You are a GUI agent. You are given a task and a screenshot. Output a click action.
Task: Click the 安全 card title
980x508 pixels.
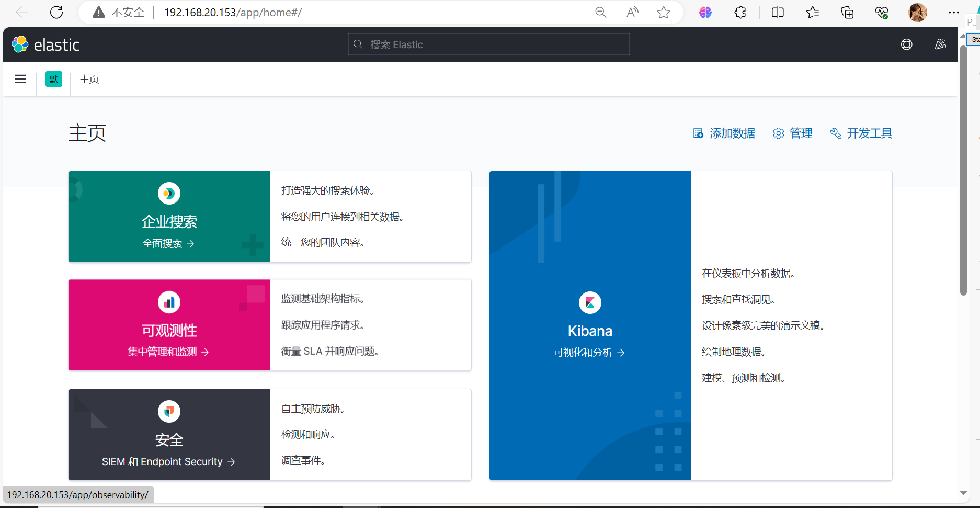tap(169, 440)
